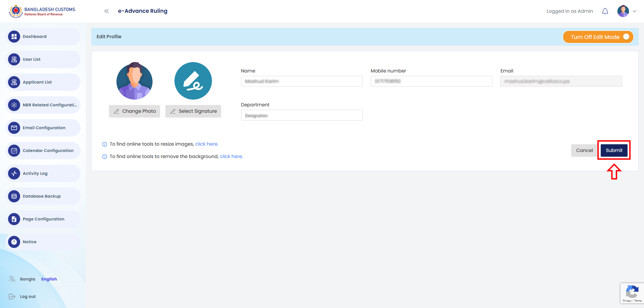Click the Email input field
644x308 pixels.
coord(561,81)
